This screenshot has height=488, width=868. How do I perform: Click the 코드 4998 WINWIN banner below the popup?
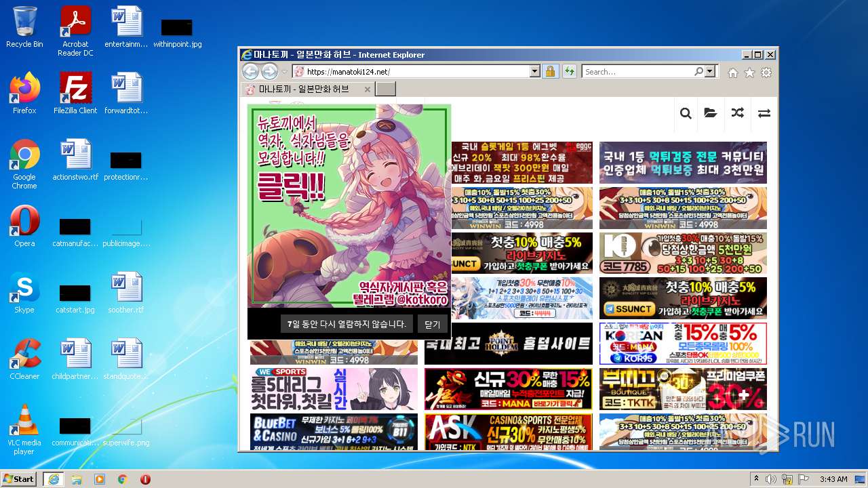(x=334, y=352)
